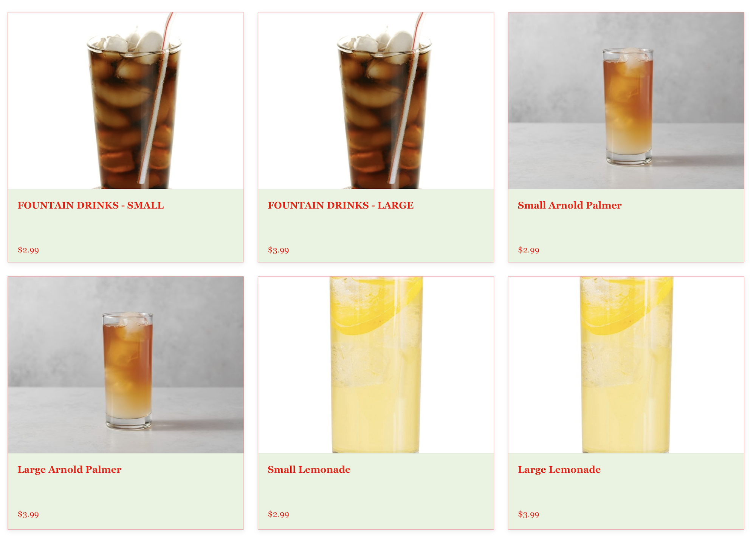Click the FOUNTAIN DRINKS - SMALL title
The width and height of the screenshot is (756, 538).
pyautogui.click(x=91, y=205)
